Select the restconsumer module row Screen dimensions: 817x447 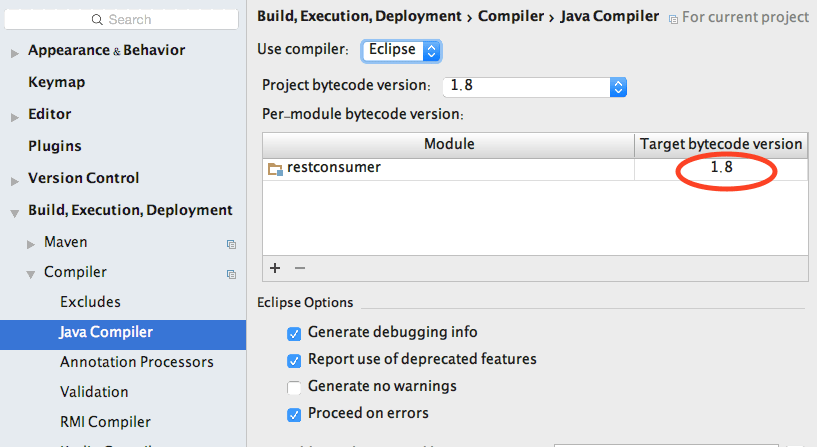(535, 169)
